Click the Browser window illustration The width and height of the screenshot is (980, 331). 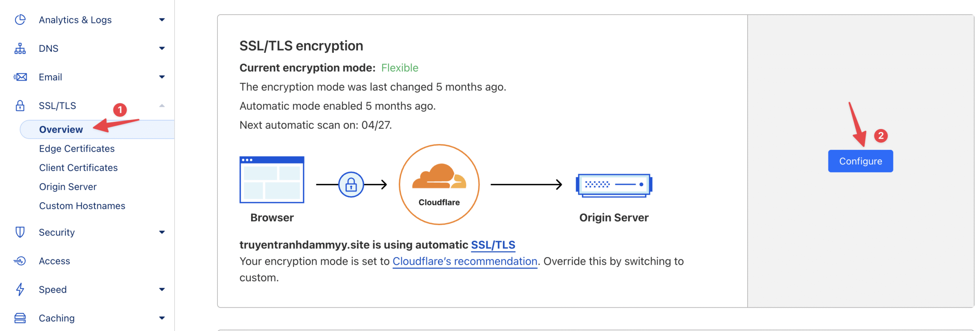click(271, 180)
